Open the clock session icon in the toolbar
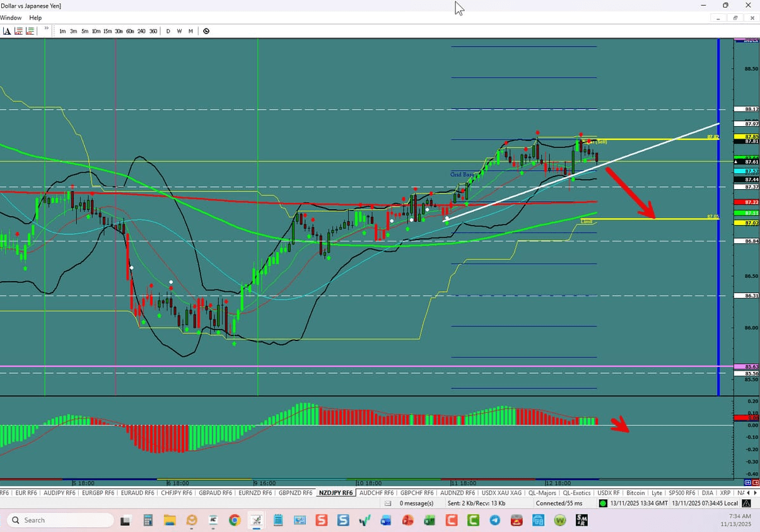 (206, 30)
